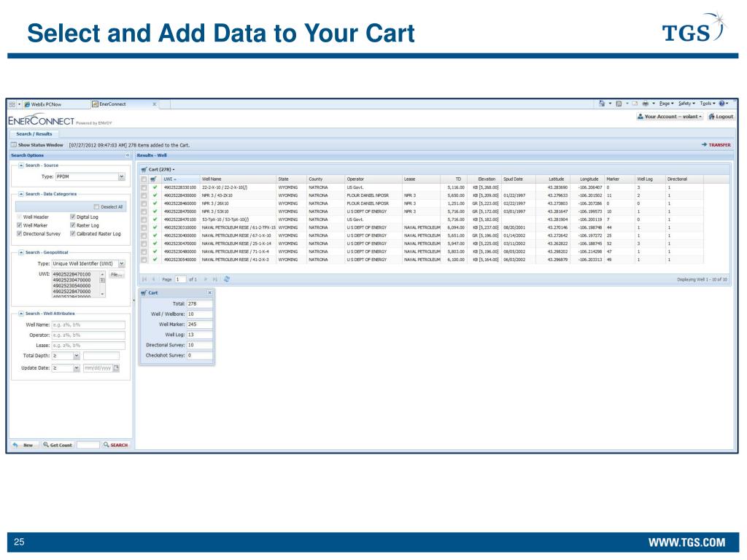
Task: Close the EnerConnect browser tab
Action: 155,104
